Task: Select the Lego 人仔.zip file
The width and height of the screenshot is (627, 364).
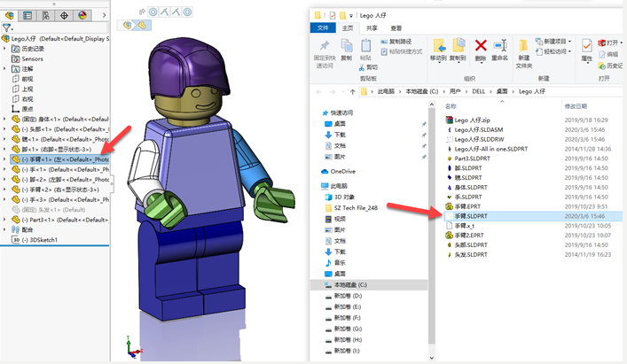Action: (467, 120)
